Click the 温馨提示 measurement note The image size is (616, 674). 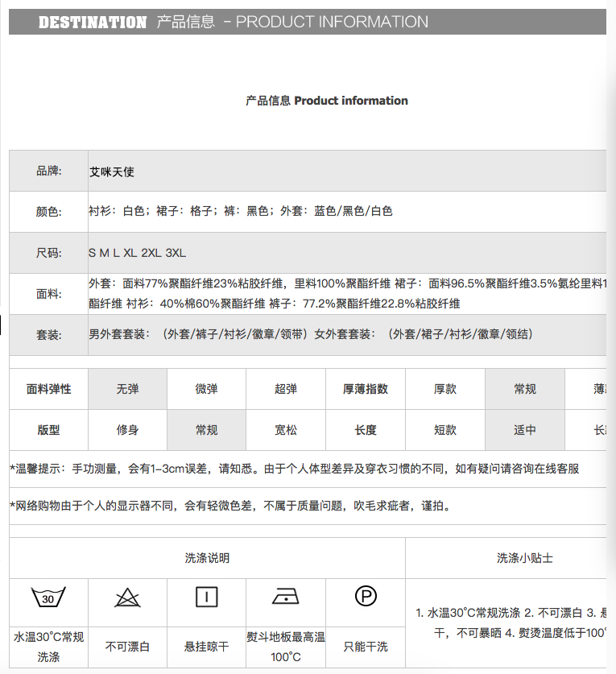tap(295, 469)
